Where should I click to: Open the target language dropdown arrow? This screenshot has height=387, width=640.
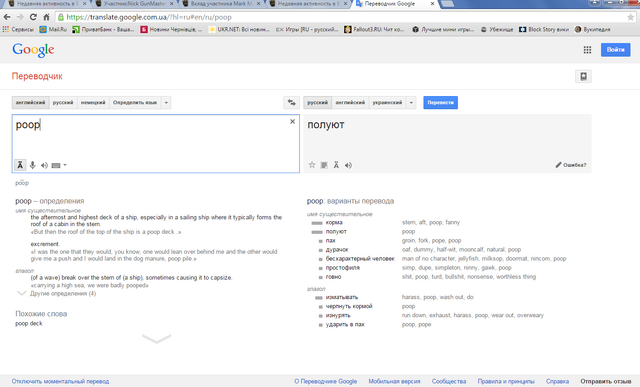coord(411,102)
